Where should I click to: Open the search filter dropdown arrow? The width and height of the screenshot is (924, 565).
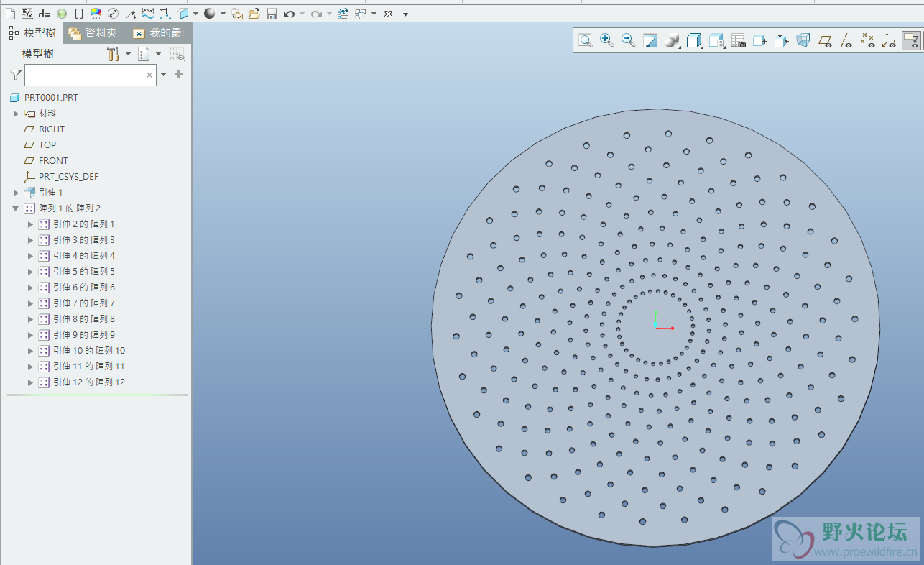click(163, 75)
